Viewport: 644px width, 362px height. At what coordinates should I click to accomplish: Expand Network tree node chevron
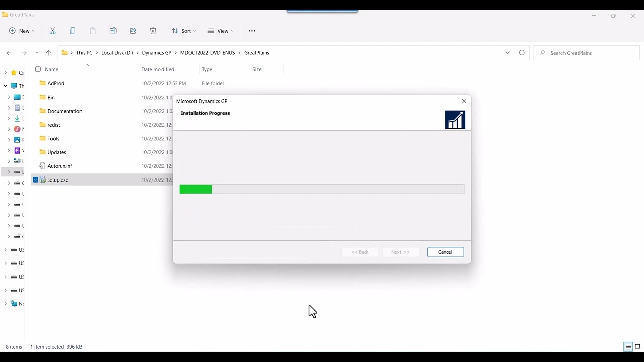[x=6, y=304]
